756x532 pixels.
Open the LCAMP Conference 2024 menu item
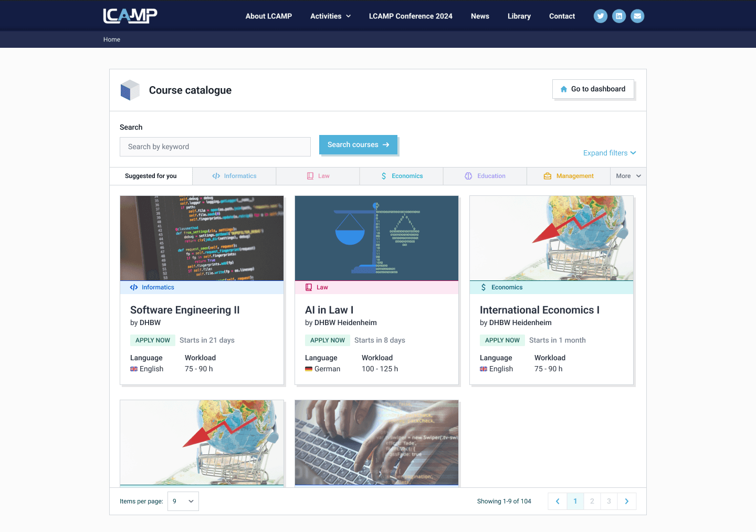410,16
